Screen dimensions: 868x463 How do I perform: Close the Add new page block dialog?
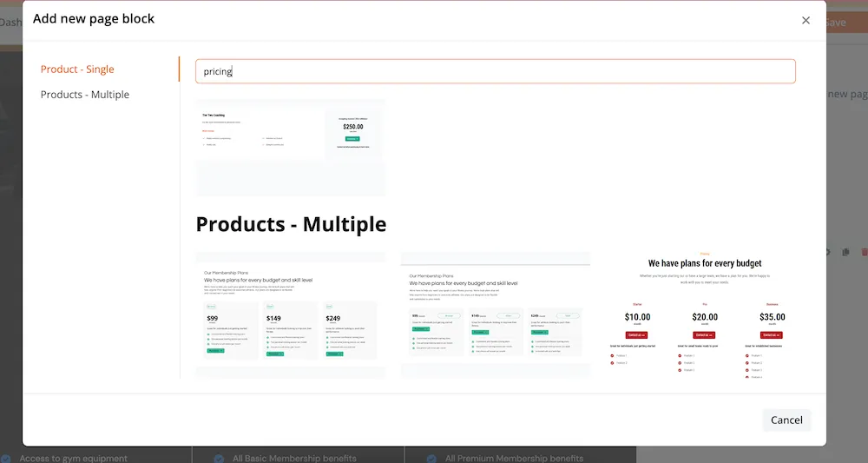coord(806,21)
